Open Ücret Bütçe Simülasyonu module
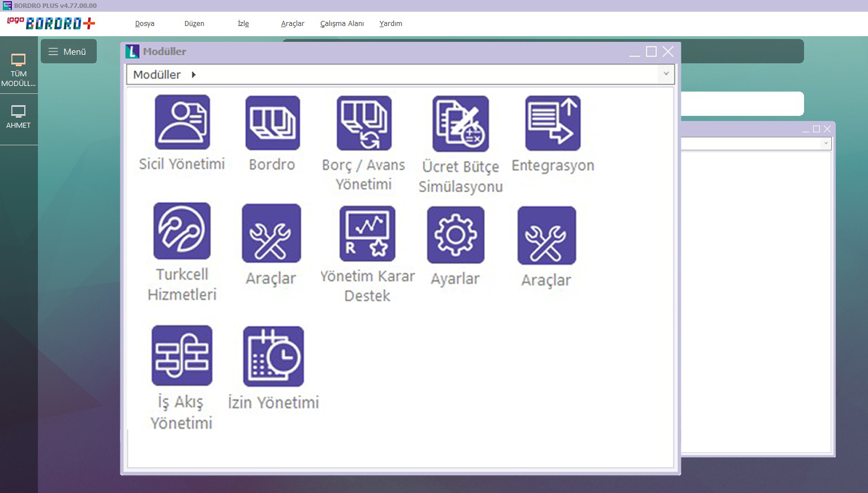This screenshot has height=493, width=868. tap(461, 124)
